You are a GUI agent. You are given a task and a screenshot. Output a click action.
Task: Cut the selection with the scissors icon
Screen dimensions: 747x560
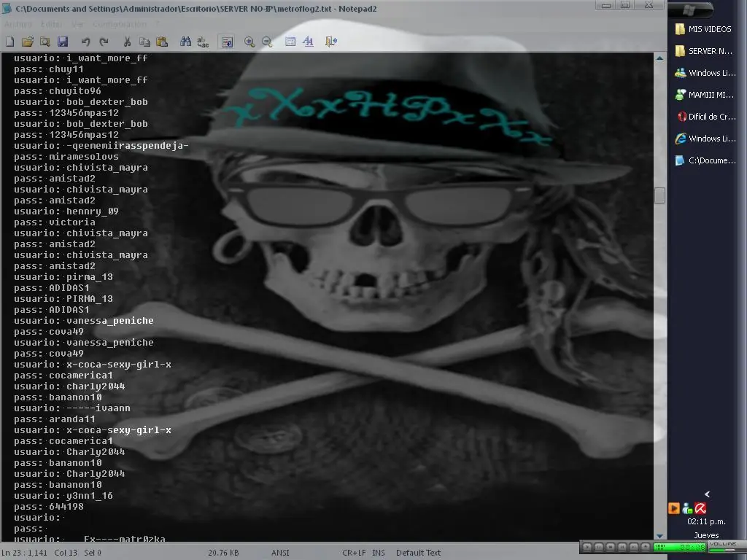click(127, 42)
